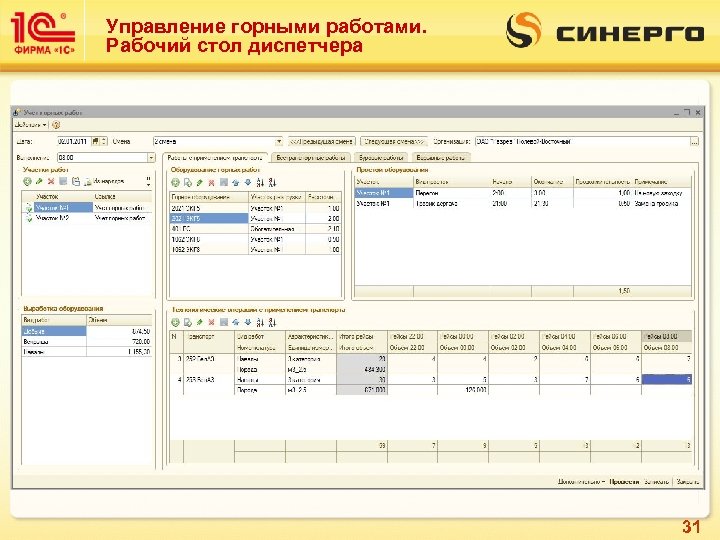720x540 pixels.
Task: Copy row icon in Технологические операции toolbar
Action: pos(187,322)
